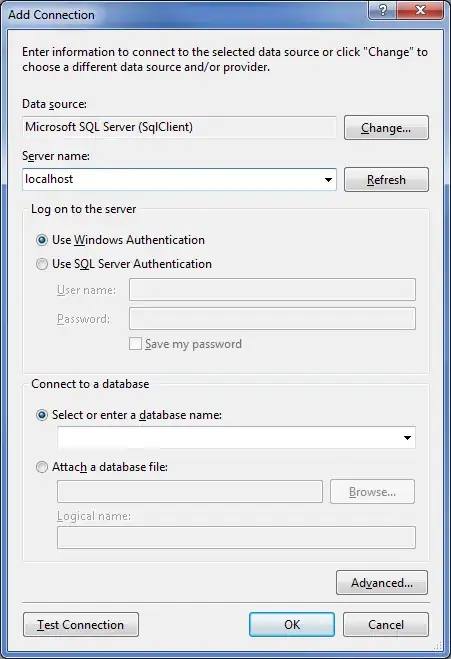Check Save my password box
451x659 pixels.
click(135, 344)
